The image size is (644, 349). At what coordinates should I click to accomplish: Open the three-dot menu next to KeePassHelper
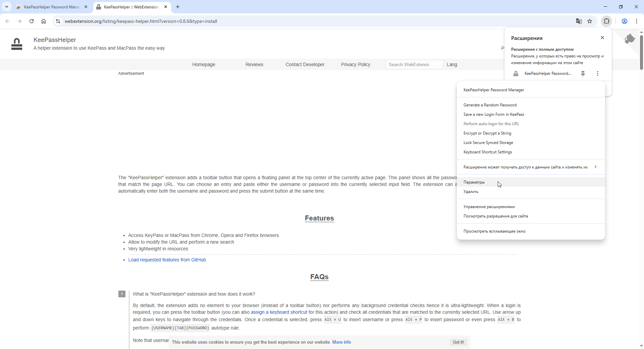click(597, 73)
